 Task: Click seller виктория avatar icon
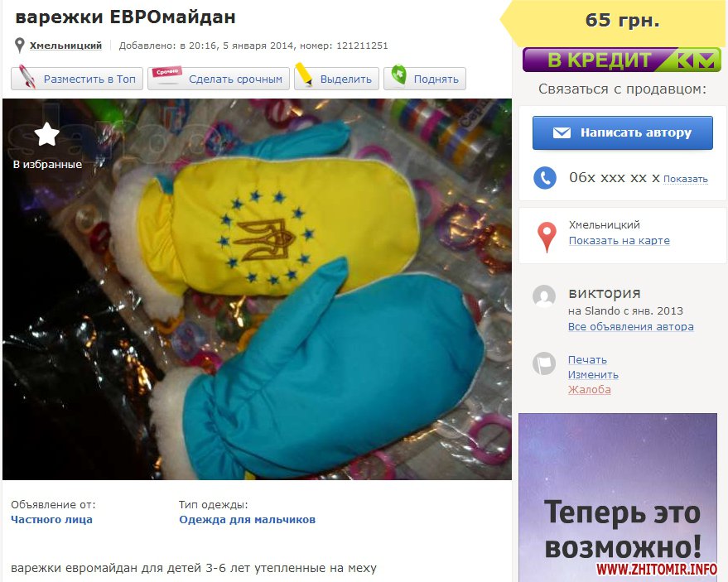click(x=544, y=296)
